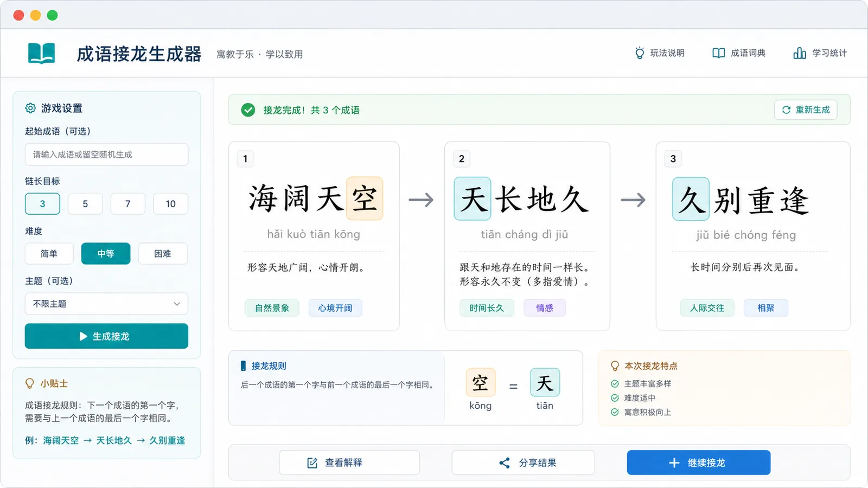Viewport: 868px width, 488px height.
Task: Click the plus icon on 继续接龙
Action: (674, 463)
